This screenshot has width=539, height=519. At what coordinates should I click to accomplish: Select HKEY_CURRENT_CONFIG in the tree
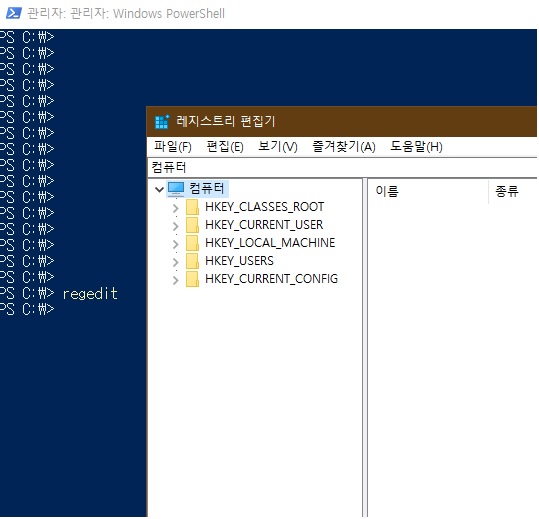pos(272,279)
